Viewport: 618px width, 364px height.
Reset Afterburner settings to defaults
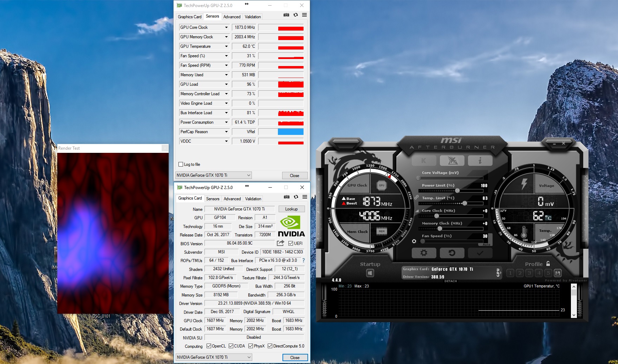point(452,253)
